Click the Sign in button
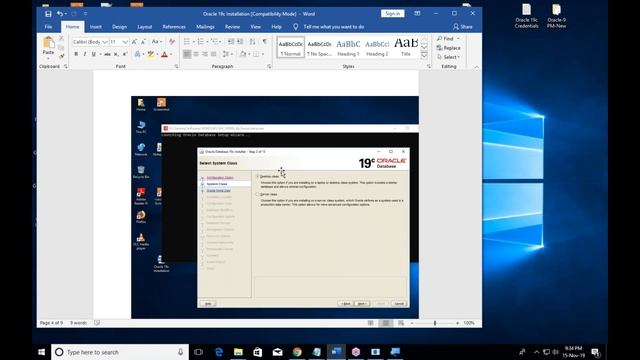 [392, 13]
